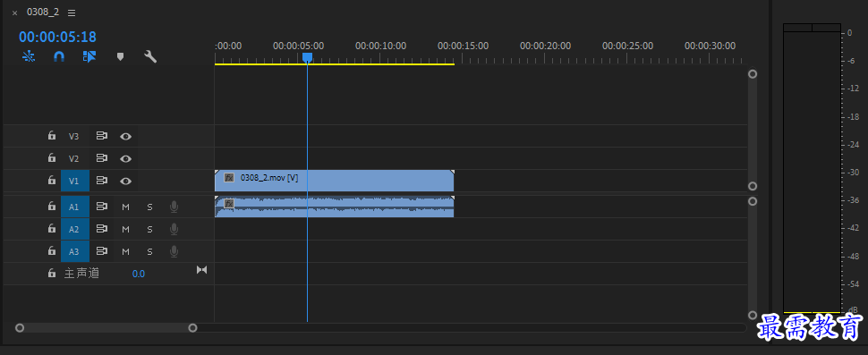Toggle Linked Selection button
The height and width of the screenshot is (355, 868).
coord(89,56)
